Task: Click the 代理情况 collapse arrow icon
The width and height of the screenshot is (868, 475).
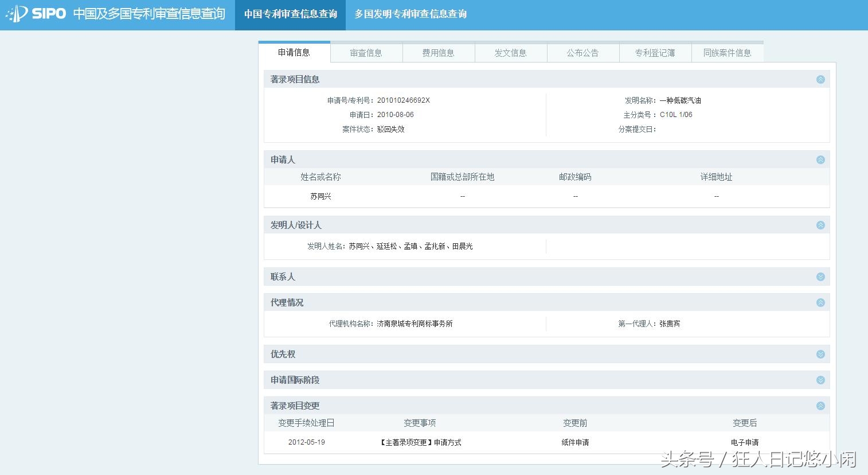Action: click(820, 302)
